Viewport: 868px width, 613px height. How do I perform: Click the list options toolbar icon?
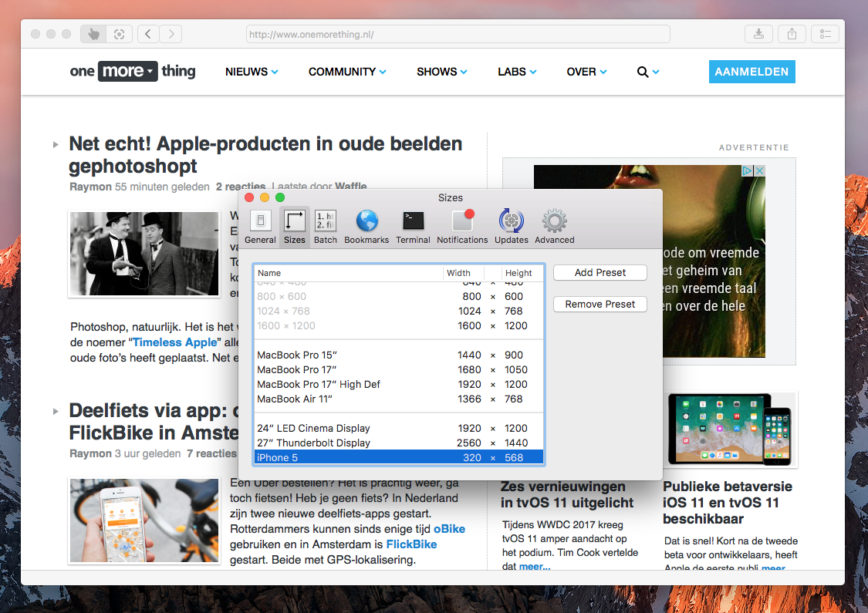[826, 34]
